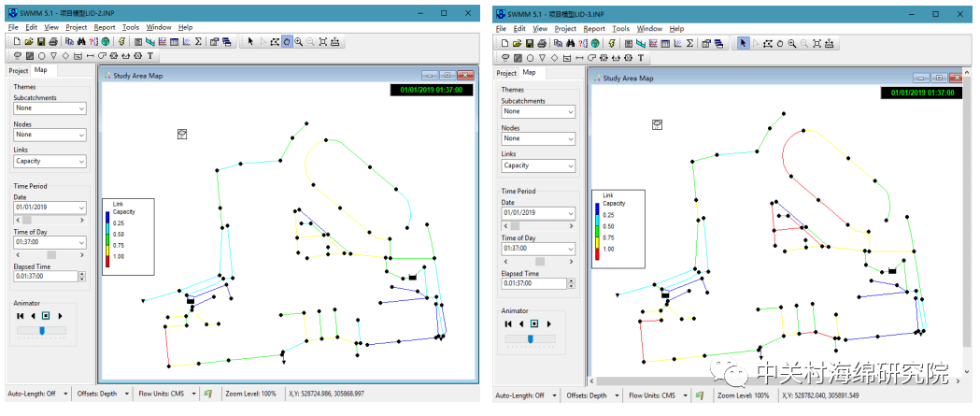Open the Tools menu in right window
980x416 pixels.
coord(622,29)
